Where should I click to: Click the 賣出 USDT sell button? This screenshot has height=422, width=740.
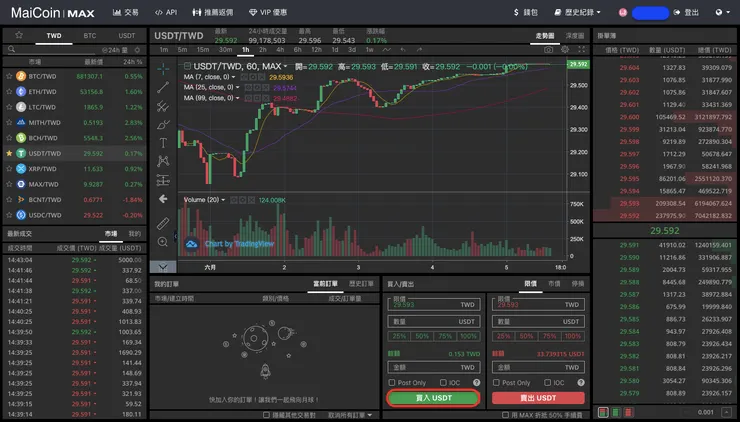(x=538, y=398)
